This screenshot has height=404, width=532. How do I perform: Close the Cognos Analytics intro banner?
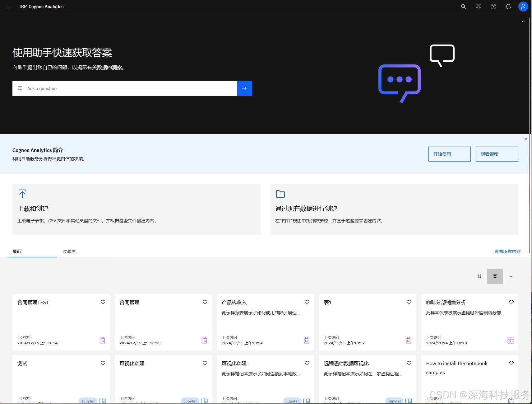525,139
